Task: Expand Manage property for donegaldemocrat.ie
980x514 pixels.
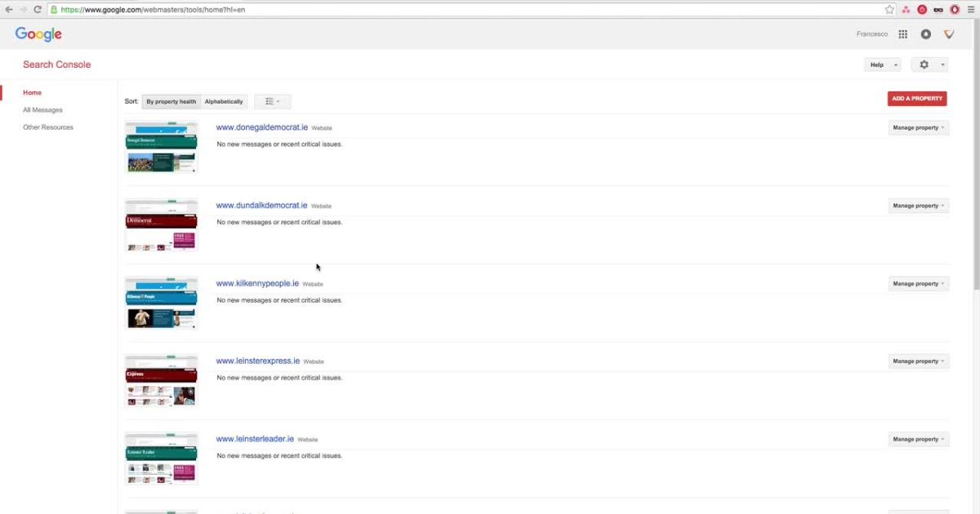Action: point(919,128)
